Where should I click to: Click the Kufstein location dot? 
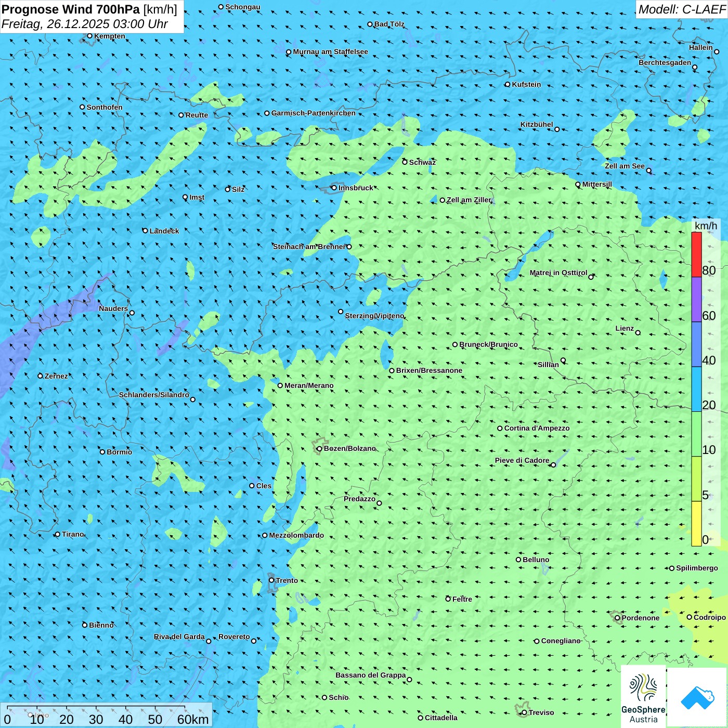pos(508,84)
